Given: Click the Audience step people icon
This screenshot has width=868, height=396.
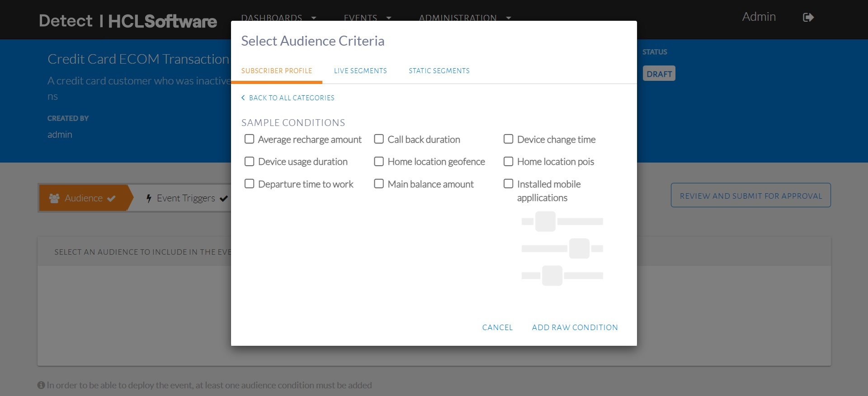Looking at the screenshot, I should (54, 198).
